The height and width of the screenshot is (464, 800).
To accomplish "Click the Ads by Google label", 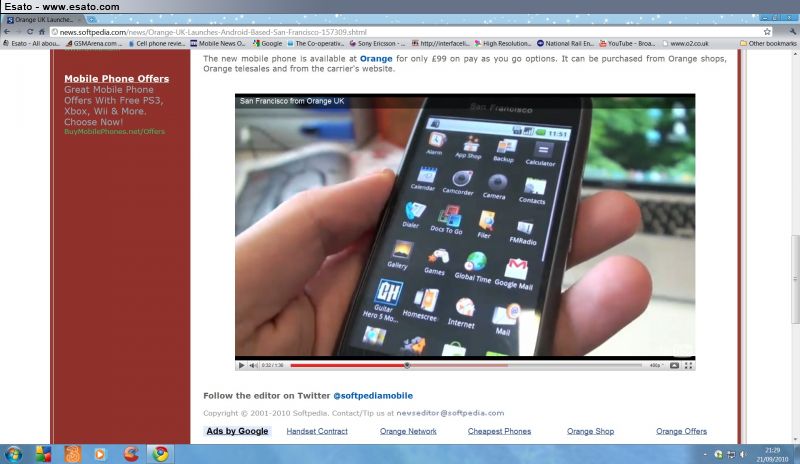I will 237,431.
